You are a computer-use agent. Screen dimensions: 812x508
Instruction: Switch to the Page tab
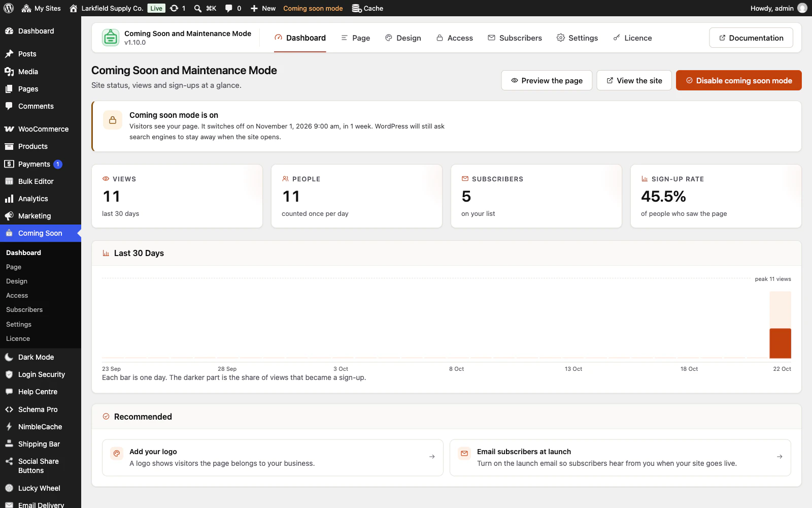click(x=355, y=38)
